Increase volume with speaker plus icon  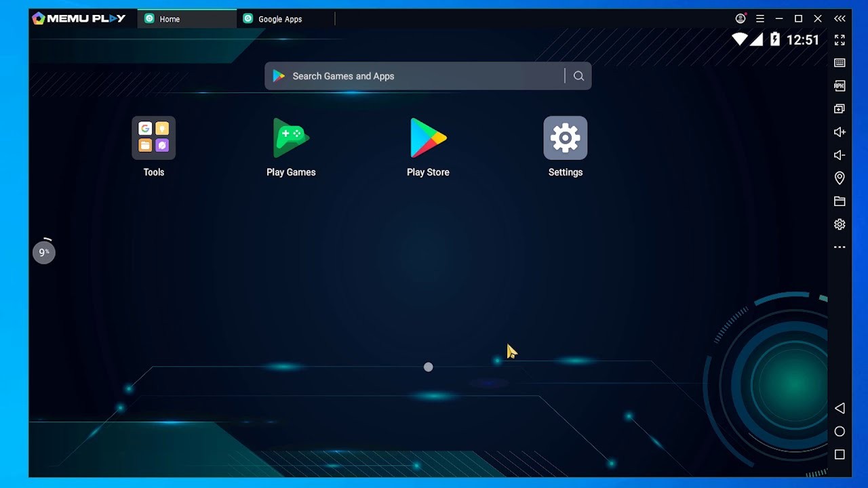click(x=840, y=132)
